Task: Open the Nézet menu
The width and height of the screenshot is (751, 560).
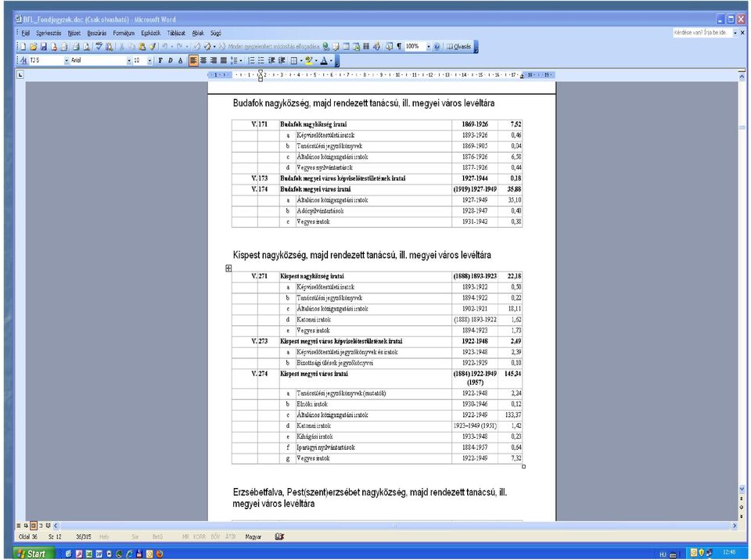Action: 74,33
